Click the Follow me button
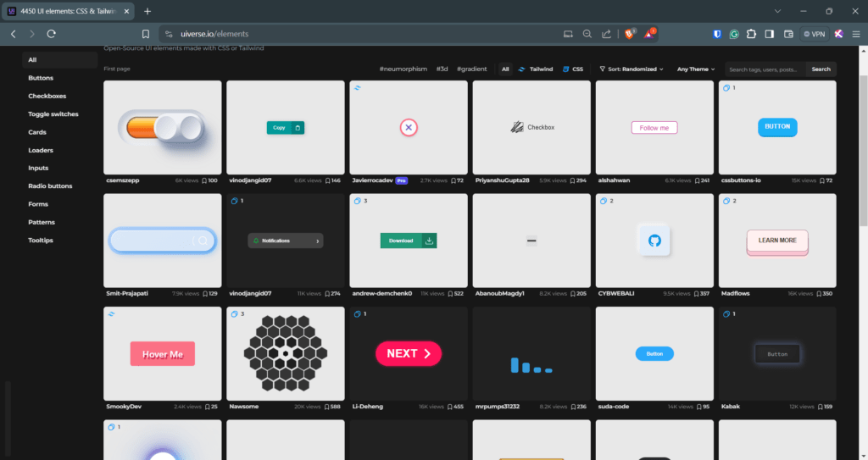Viewport: 868px width, 460px height. coord(654,128)
